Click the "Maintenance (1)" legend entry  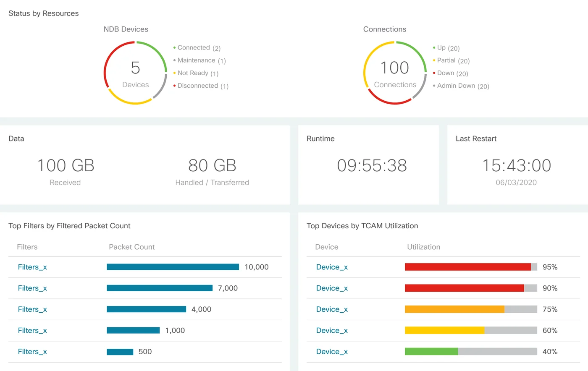point(199,60)
